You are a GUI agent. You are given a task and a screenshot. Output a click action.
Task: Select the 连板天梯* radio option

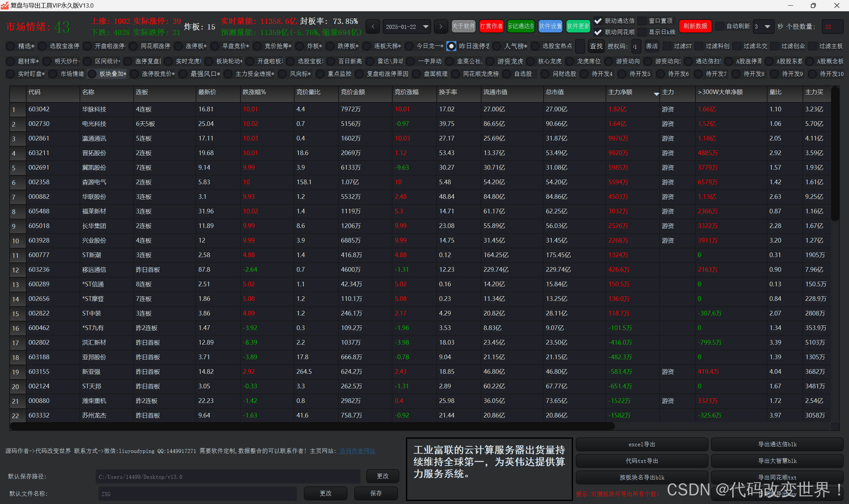[366, 46]
